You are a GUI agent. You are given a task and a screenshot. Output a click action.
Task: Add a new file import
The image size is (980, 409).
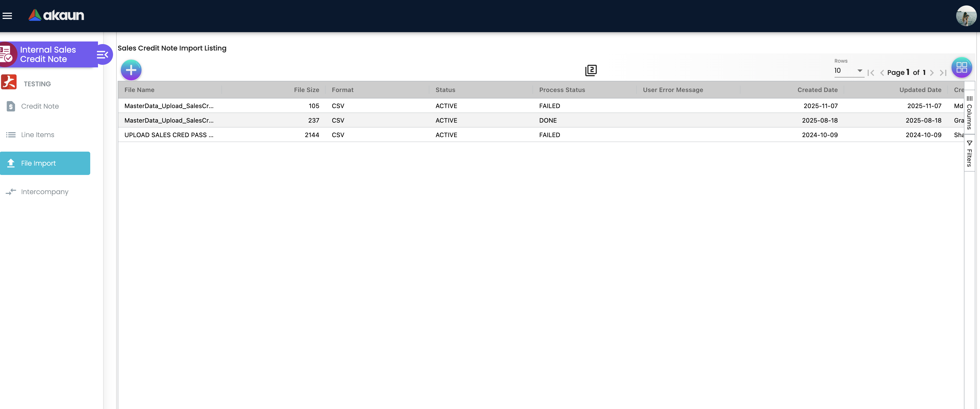[131, 70]
